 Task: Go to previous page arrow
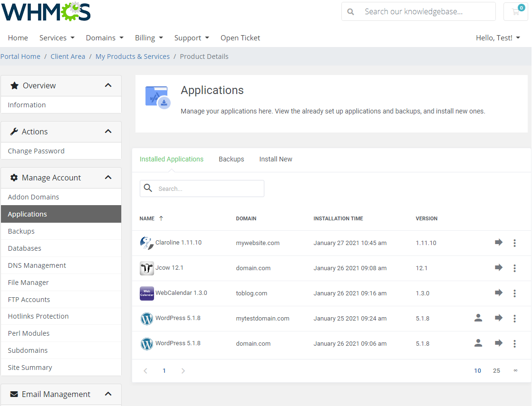coord(145,371)
